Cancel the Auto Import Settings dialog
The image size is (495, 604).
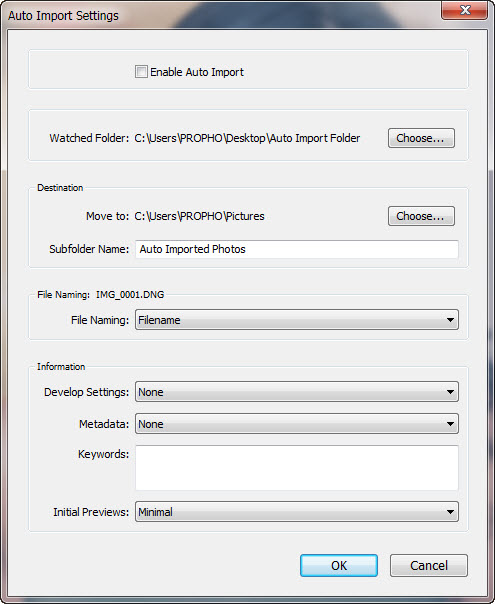[x=429, y=565]
